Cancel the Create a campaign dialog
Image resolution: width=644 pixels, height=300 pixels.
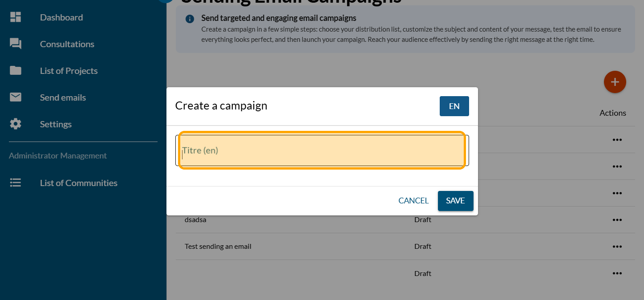413,201
